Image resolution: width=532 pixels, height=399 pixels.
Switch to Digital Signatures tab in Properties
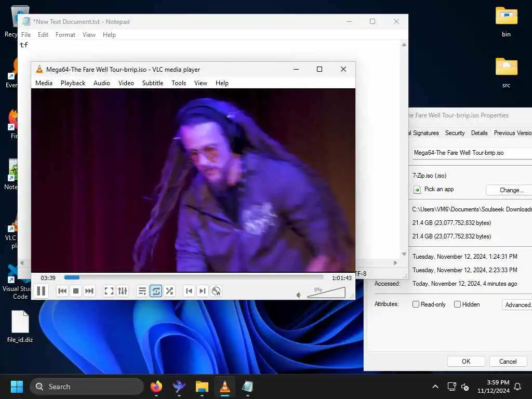pyautogui.click(x=424, y=133)
